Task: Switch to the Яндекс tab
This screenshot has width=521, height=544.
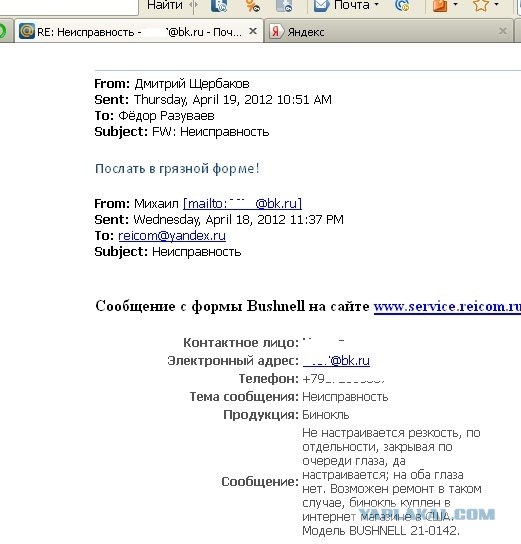Action: (x=388, y=32)
